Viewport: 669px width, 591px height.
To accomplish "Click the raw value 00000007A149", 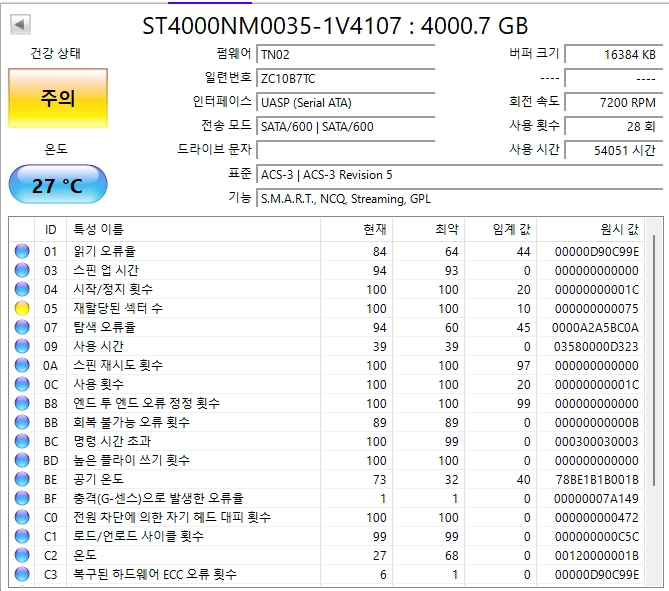I will pos(596,498).
